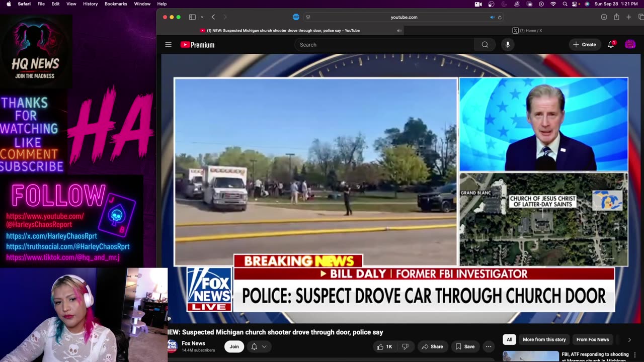Open more actions ellipsis menu

coord(489,346)
